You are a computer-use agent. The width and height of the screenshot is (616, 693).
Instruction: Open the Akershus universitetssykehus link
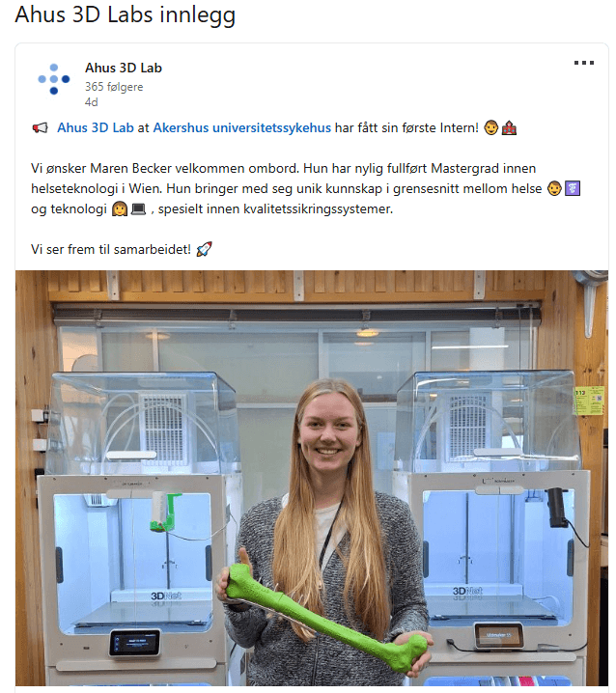242,127
